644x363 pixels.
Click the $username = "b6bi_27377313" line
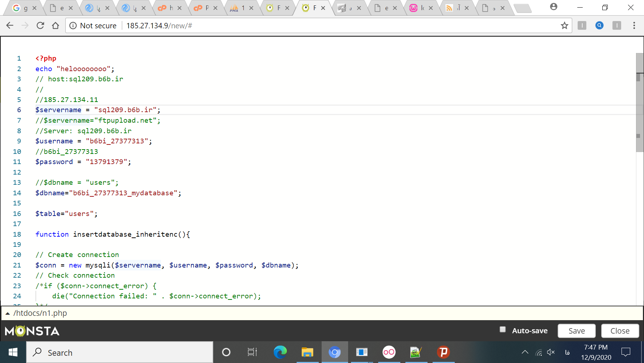[x=94, y=141]
